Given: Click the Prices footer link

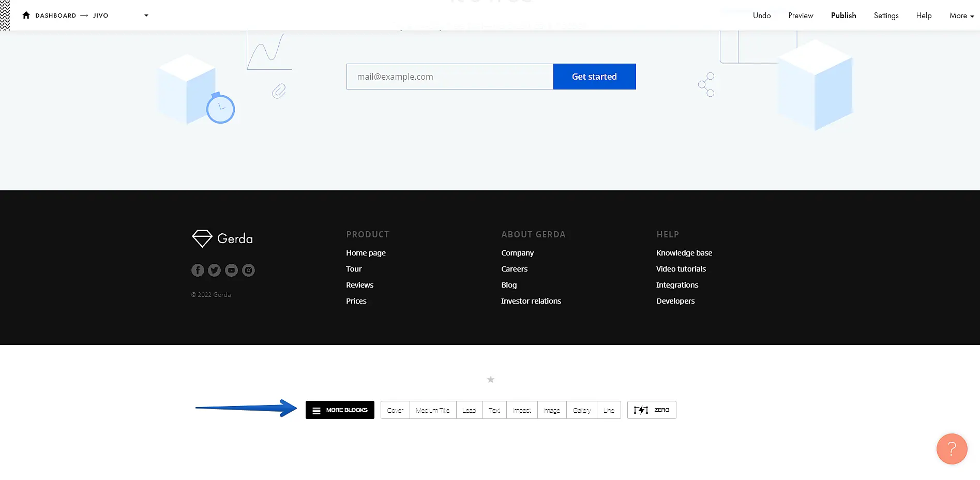Looking at the screenshot, I should (x=356, y=301).
